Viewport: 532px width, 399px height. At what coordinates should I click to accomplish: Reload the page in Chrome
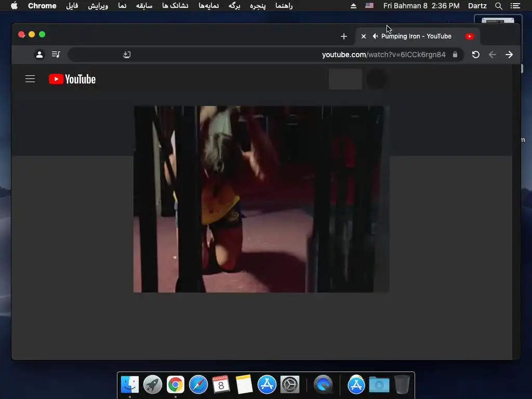[x=476, y=55]
